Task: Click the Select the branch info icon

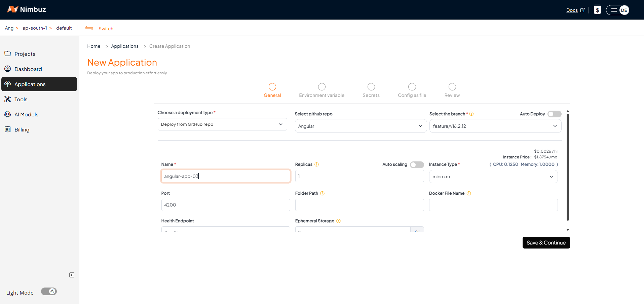Action: [471, 114]
